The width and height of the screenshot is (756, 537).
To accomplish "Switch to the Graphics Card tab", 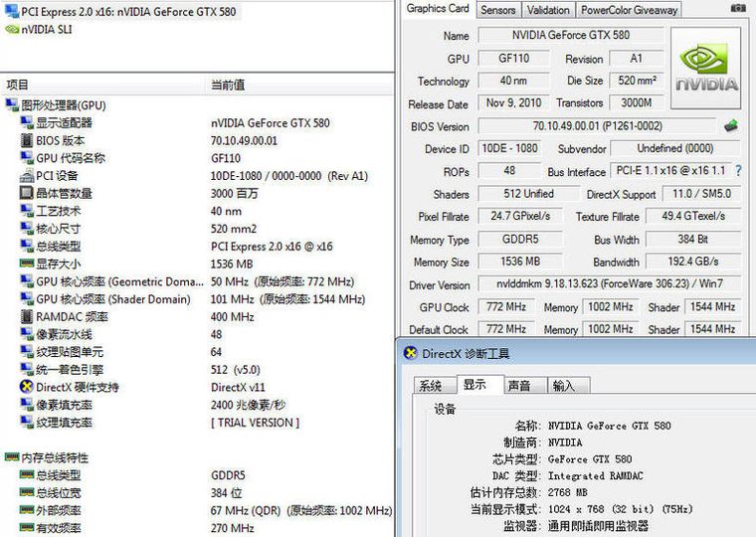I will point(438,9).
